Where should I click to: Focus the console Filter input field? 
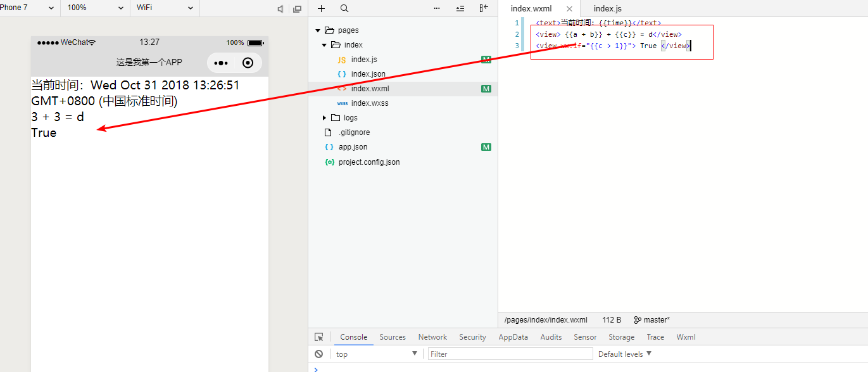pyautogui.click(x=510, y=354)
